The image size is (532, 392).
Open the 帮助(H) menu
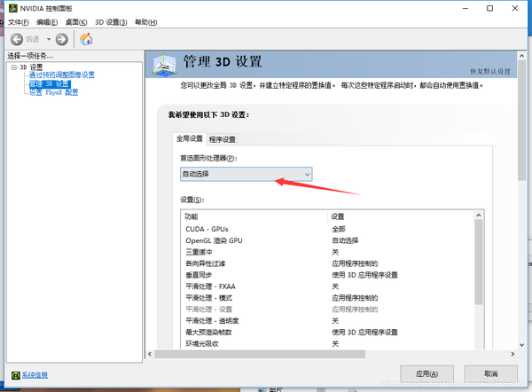tap(146, 22)
